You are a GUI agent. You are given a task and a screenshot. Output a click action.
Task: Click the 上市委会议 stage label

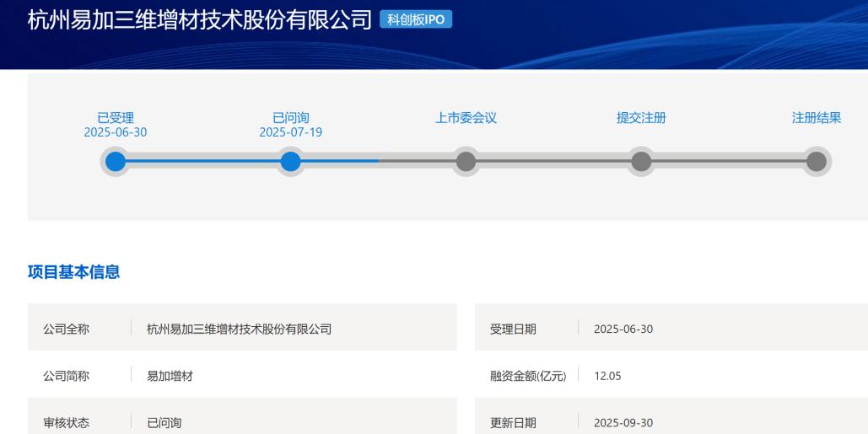pos(466,118)
